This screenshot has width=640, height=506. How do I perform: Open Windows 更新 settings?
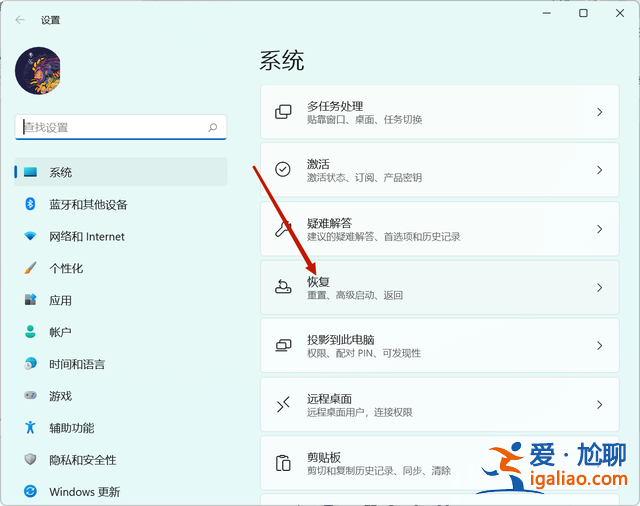(x=121, y=492)
